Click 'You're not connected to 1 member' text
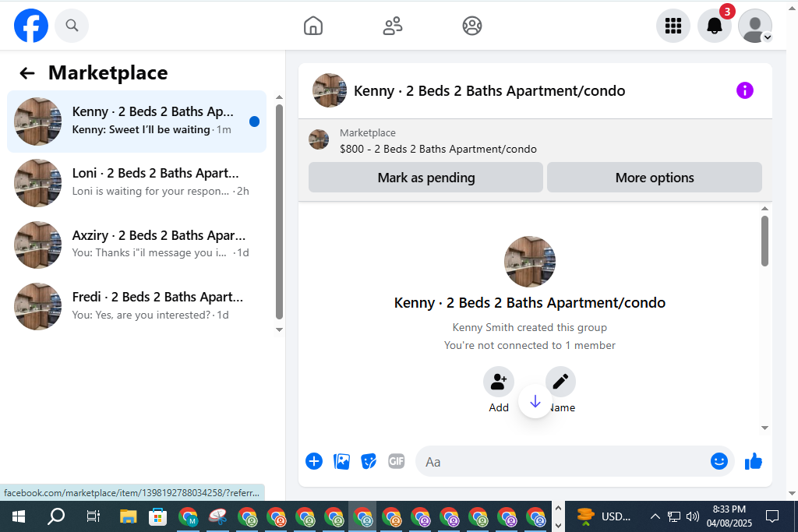The image size is (798, 532). tap(529, 345)
